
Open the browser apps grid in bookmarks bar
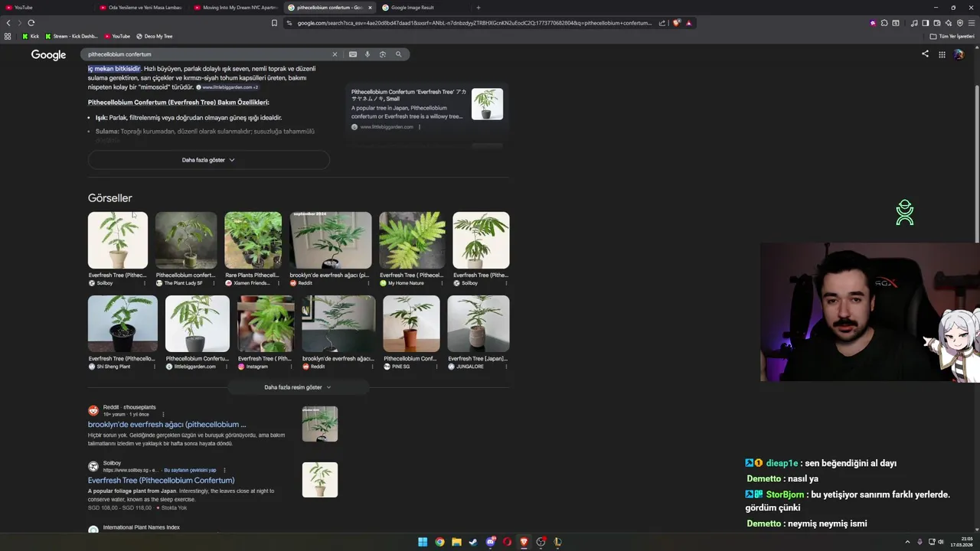click(8, 36)
